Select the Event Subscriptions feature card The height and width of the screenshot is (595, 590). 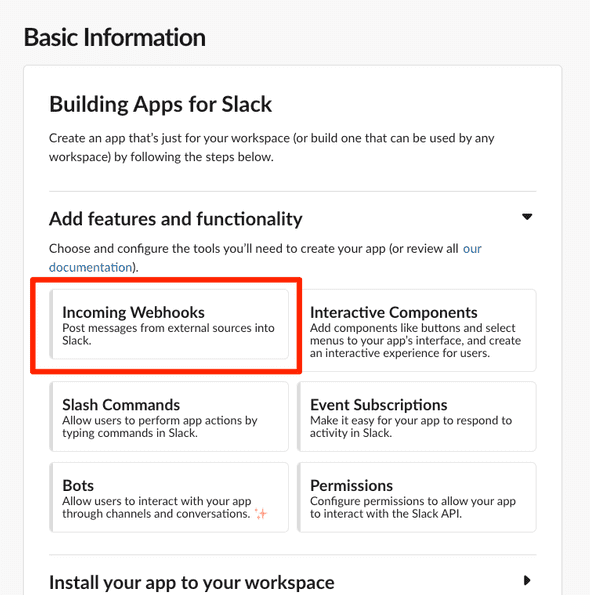pos(417,417)
